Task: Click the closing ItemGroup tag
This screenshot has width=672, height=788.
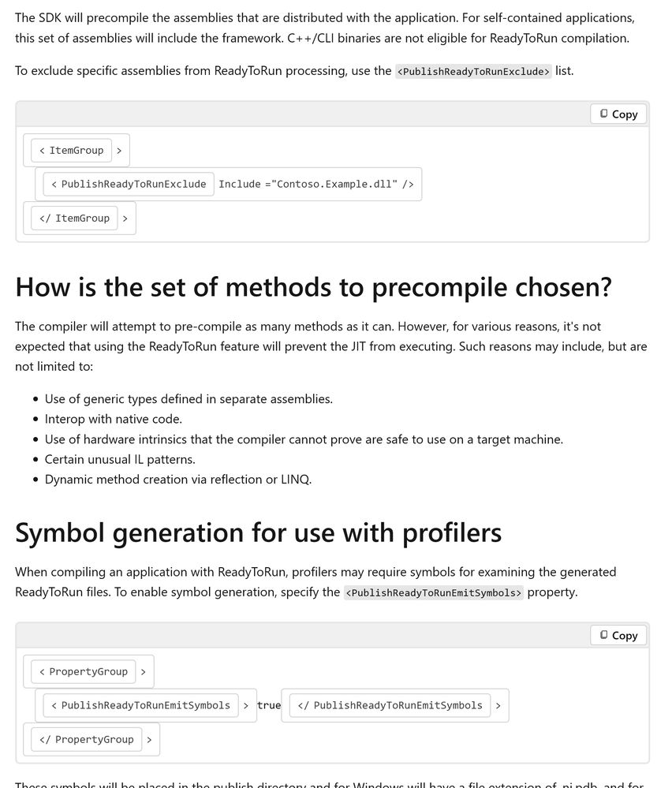Action: click(x=75, y=218)
